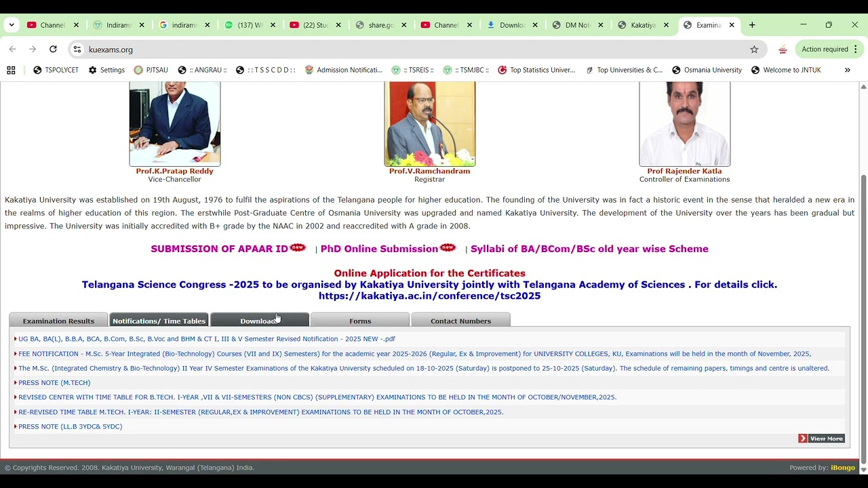The width and height of the screenshot is (868, 488).
Task: Bookmark this page with the star icon
Action: click(x=754, y=49)
